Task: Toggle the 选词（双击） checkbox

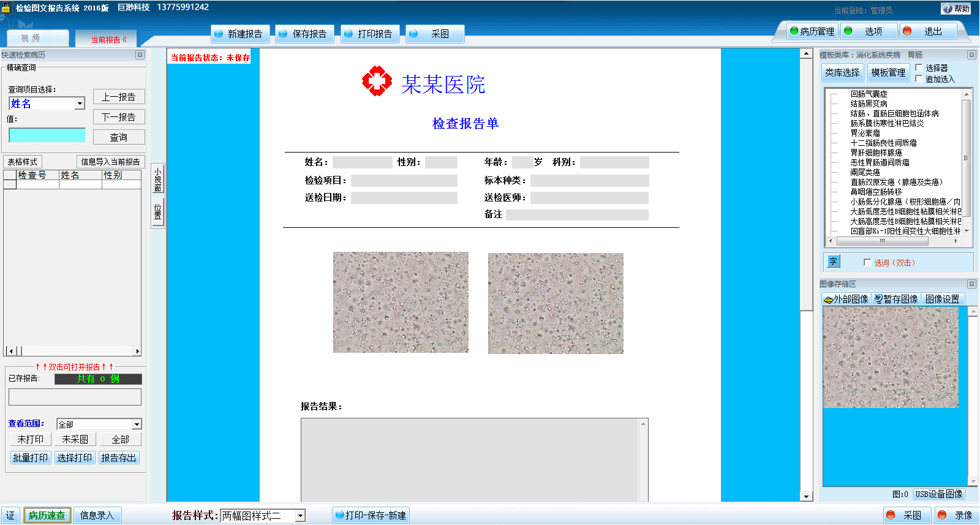Action: pos(867,262)
